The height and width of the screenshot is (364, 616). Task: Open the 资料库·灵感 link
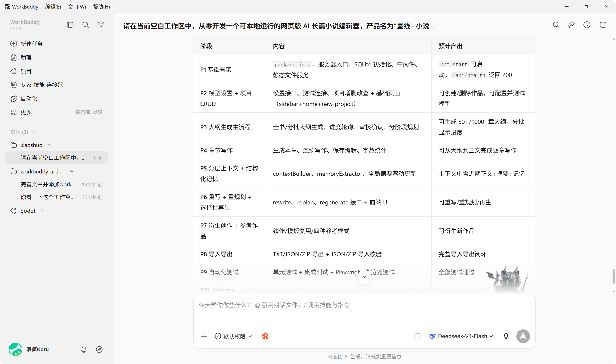89,112
